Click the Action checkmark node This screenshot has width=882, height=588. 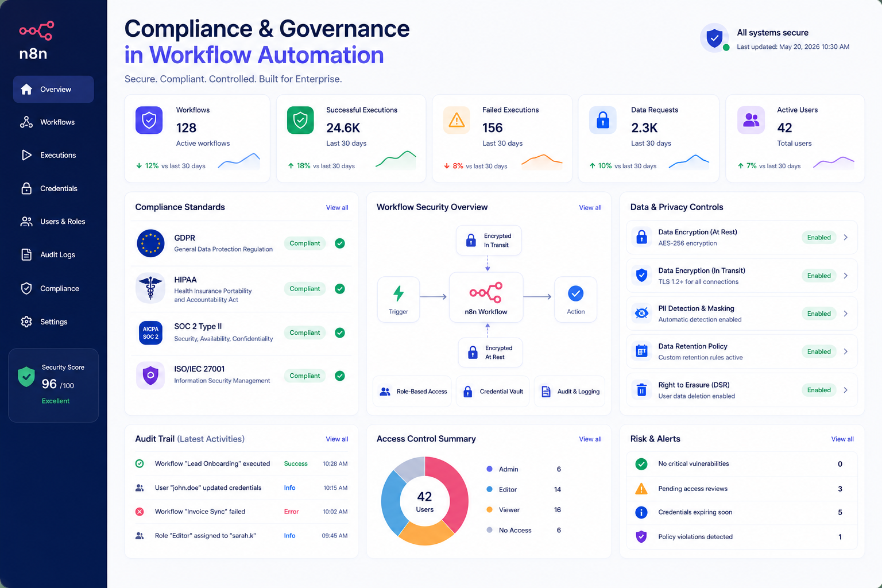coord(575,299)
